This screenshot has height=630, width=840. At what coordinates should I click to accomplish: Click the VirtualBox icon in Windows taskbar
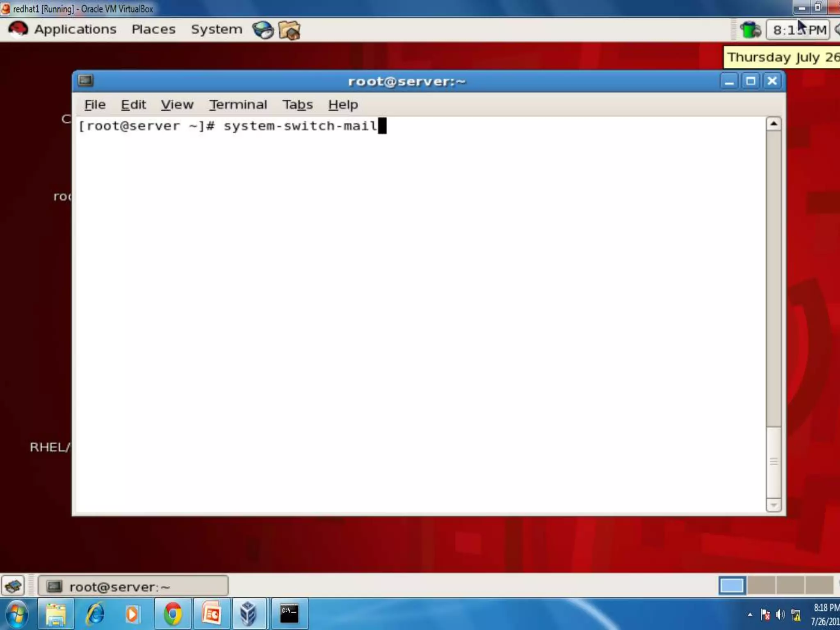coord(249,614)
